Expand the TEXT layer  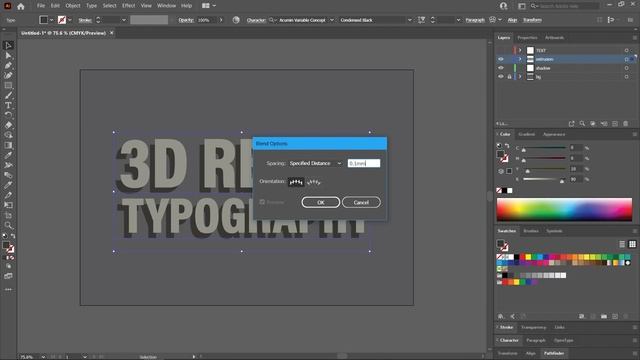pyautogui.click(x=520, y=50)
